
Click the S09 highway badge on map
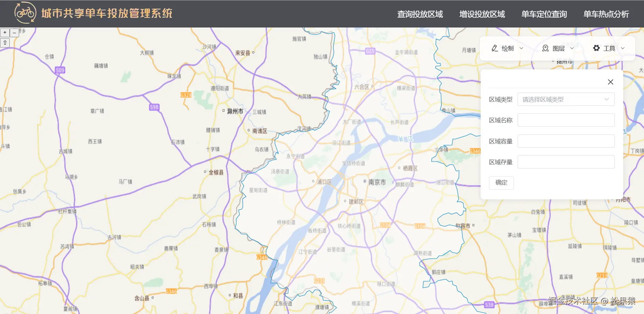pos(60,70)
